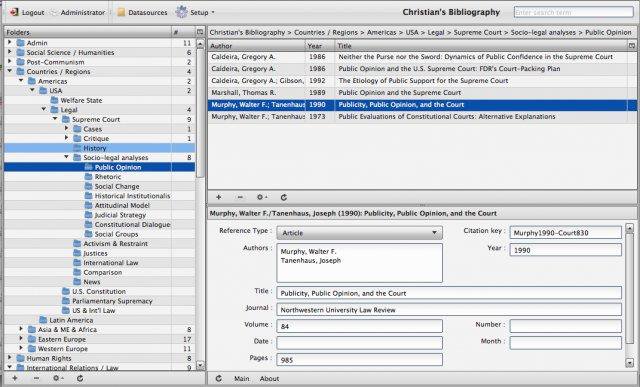Select 'The Etiology of Public Support' row
Image resolution: width=640 pixels, height=387 pixels.
tap(422, 81)
